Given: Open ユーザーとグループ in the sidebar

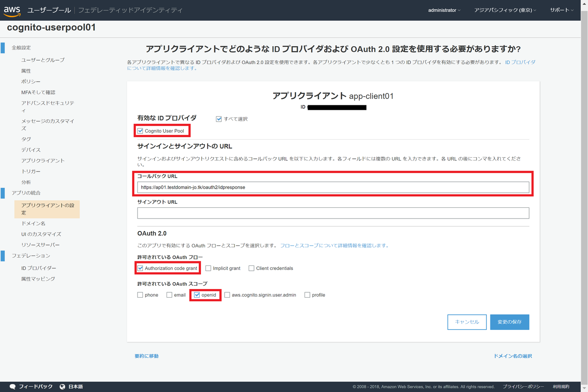Looking at the screenshot, I should (x=43, y=60).
